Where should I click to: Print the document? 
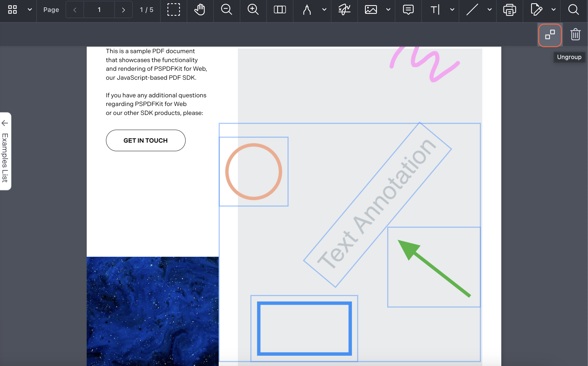pyautogui.click(x=510, y=10)
